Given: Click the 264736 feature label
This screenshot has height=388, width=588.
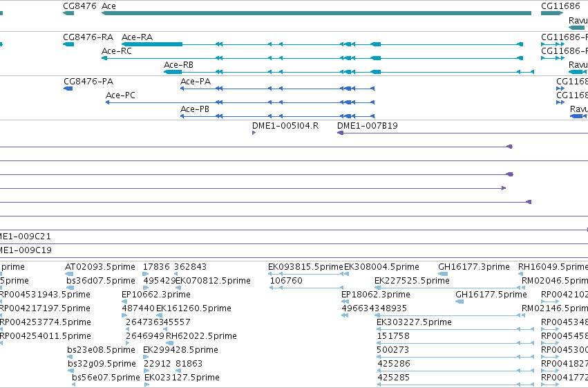Looking at the screenshot, I should click(142, 322).
